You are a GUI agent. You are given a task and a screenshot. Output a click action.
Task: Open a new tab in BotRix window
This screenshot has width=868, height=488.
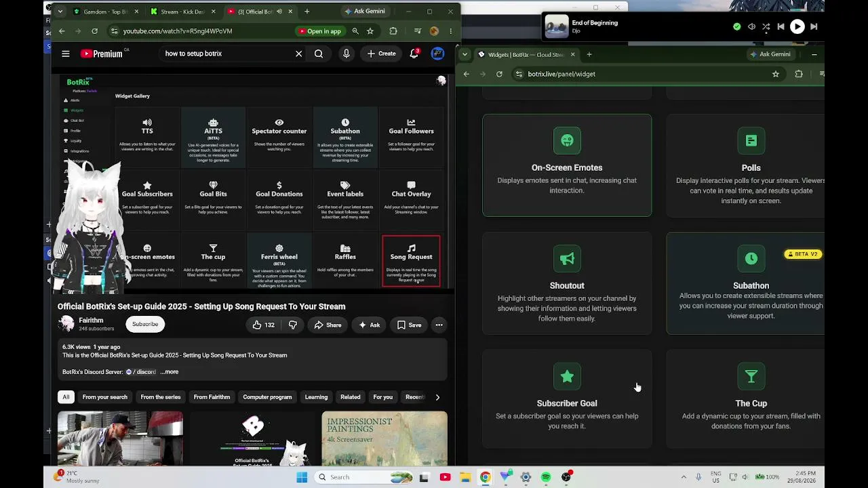pos(589,54)
